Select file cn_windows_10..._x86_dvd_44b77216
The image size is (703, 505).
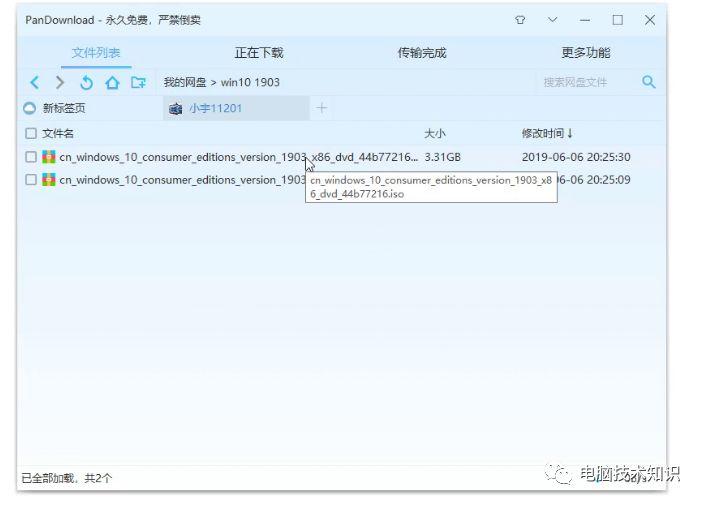pyautogui.click(x=238, y=157)
